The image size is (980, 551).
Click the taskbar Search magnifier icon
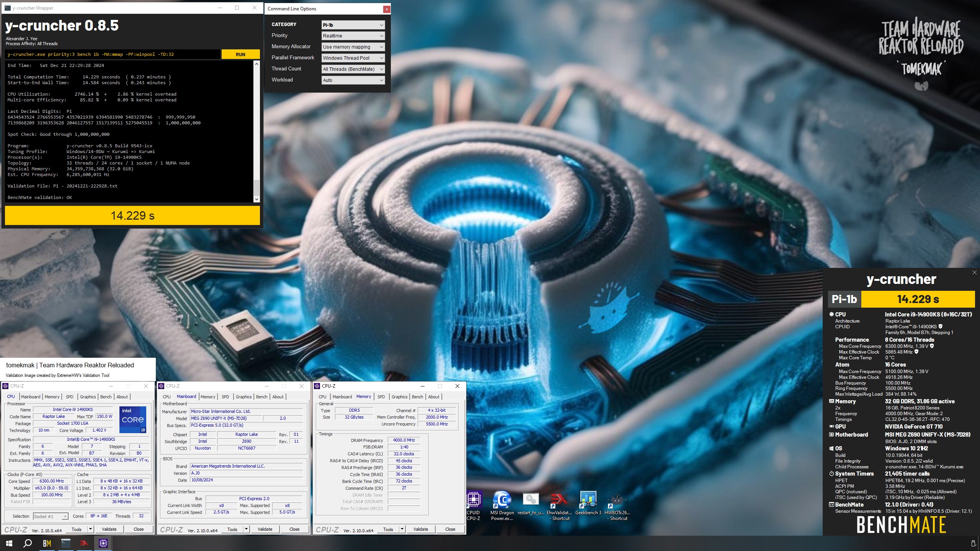pyautogui.click(x=28, y=543)
